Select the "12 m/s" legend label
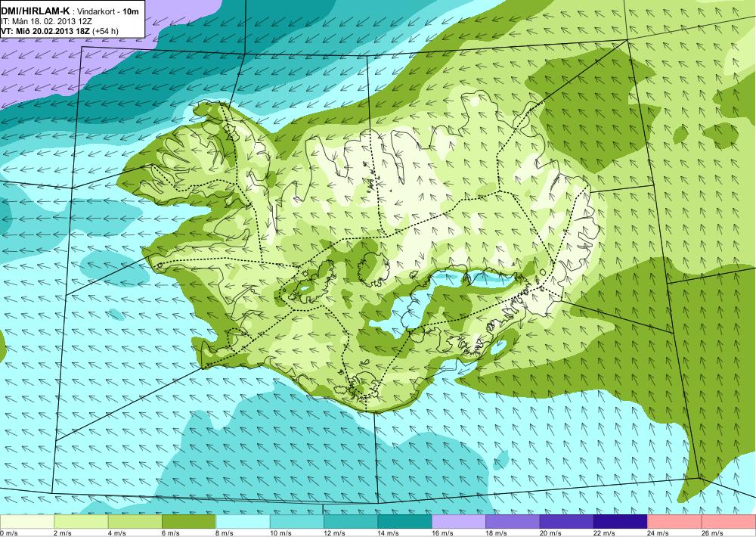This screenshot has height=537, width=756. point(335,533)
